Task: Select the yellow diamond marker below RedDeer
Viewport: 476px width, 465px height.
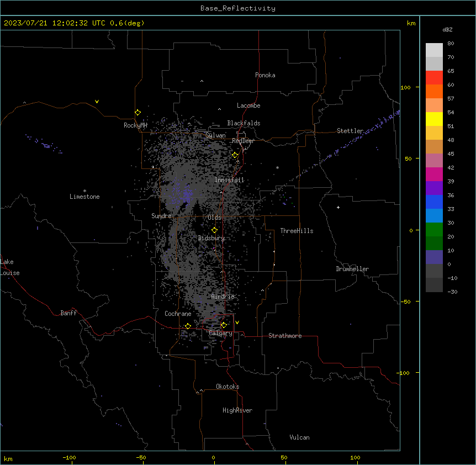Action: pos(235,155)
